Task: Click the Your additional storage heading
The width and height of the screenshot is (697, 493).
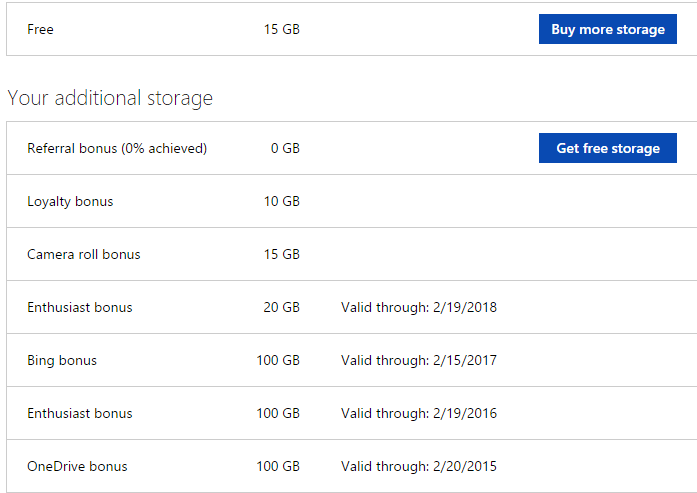Action: 110,98
